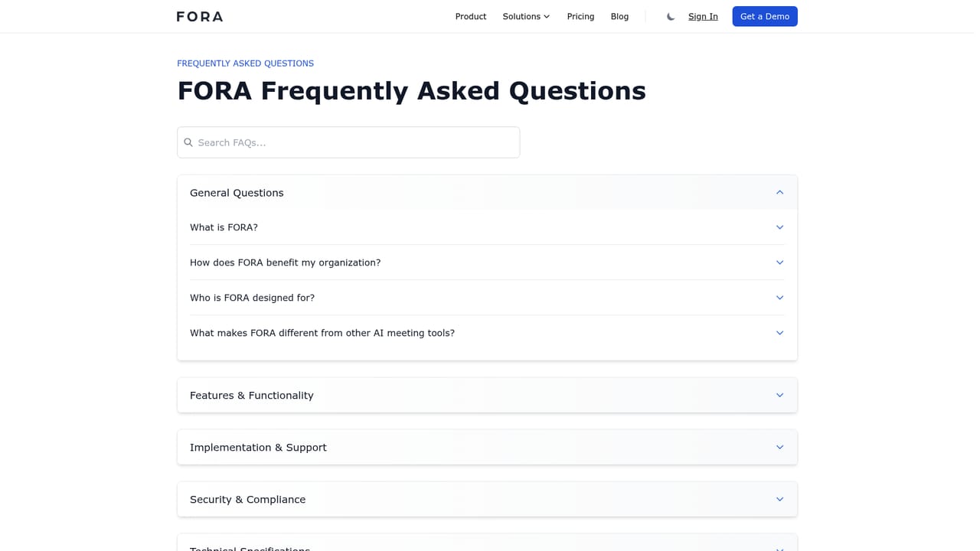Focus the Search FAQs input field
Viewport: 980px width, 551px height.
[x=348, y=142]
